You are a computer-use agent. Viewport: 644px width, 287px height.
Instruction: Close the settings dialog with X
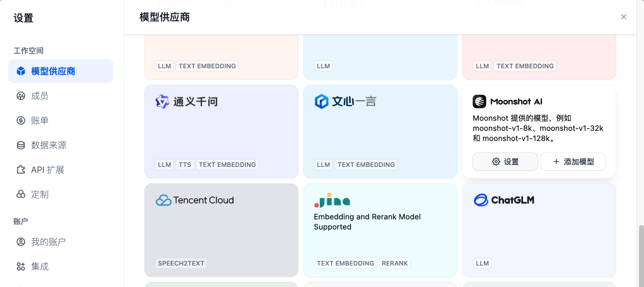(x=624, y=17)
